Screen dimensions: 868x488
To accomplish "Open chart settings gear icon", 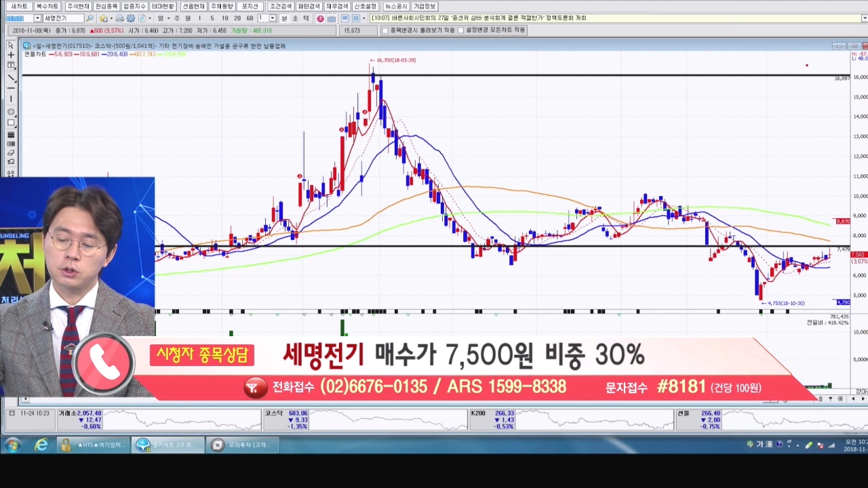I will click(x=131, y=18).
